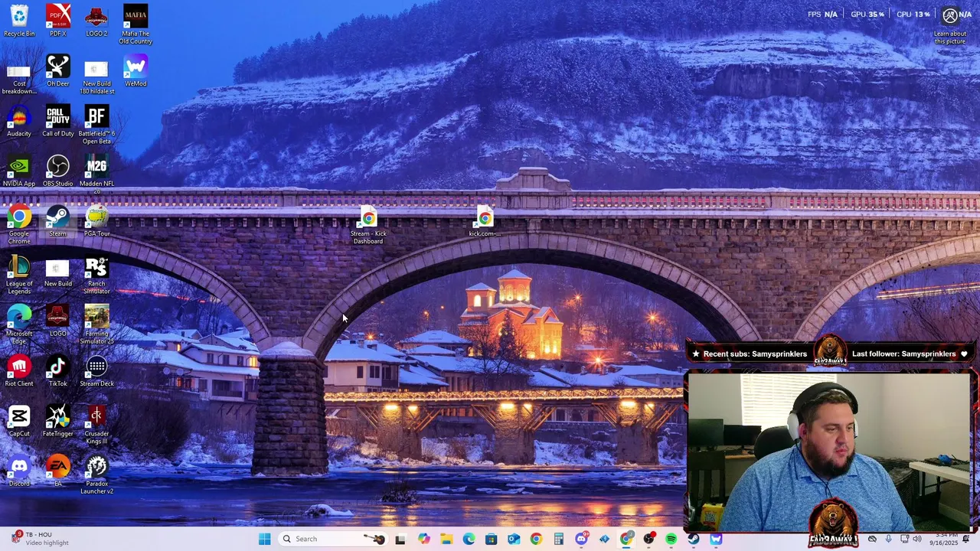
Task: Launch Audacity from the desktop
Action: pyautogui.click(x=19, y=121)
